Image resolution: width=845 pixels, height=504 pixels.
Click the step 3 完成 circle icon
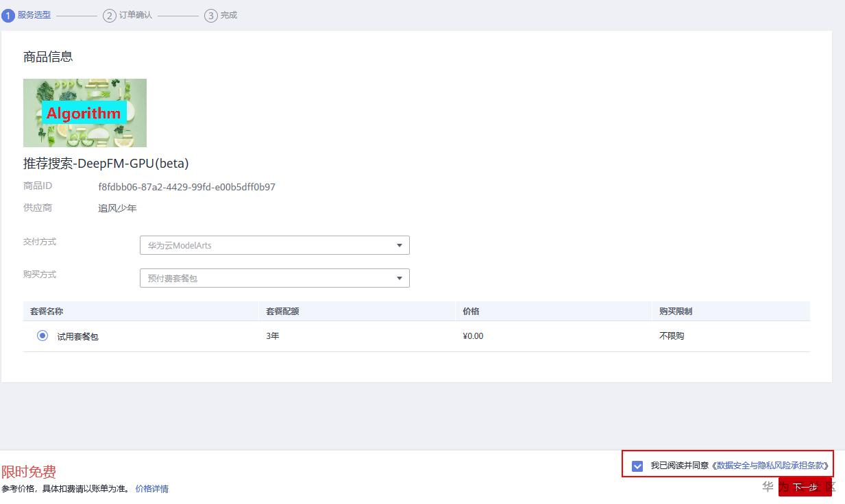[x=211, y=15]
